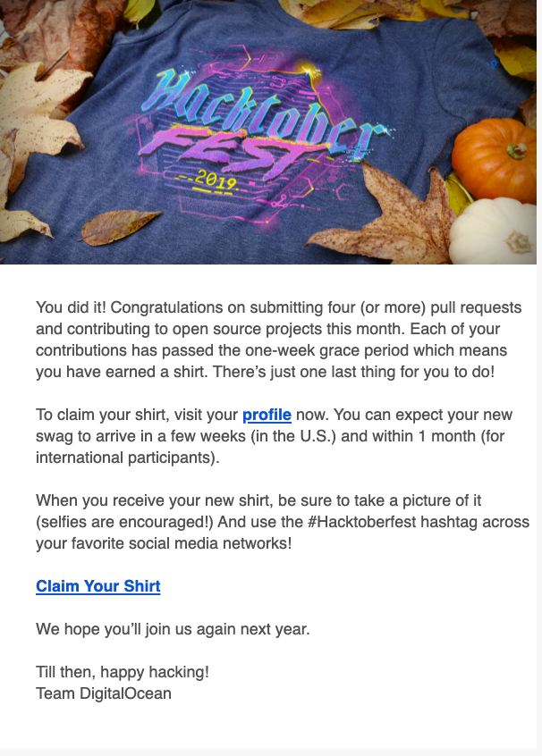Click the 'Till then, happy hacking!' line
This screenshot has width=542, height=756.
tap(123, 672)
